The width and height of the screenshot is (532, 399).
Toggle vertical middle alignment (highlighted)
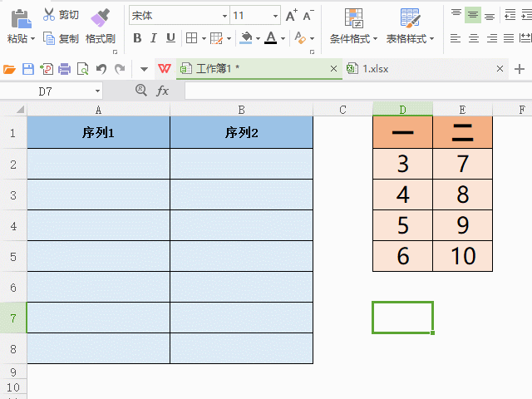point(473,15)
